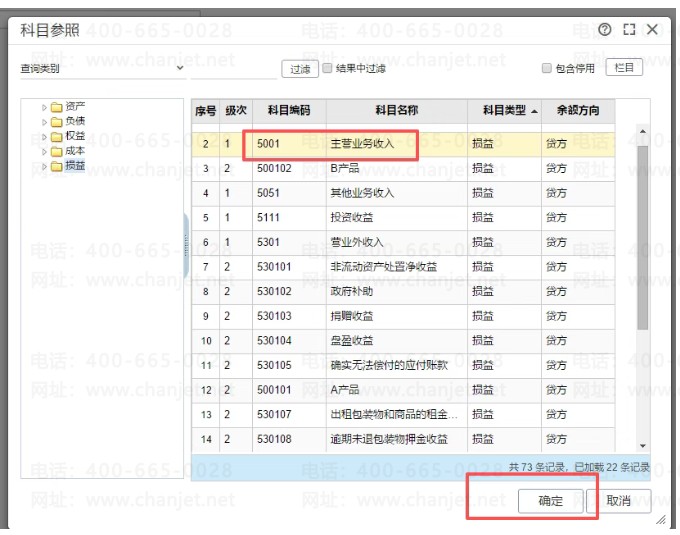Click code cell 5111

(x=289, y=218)
